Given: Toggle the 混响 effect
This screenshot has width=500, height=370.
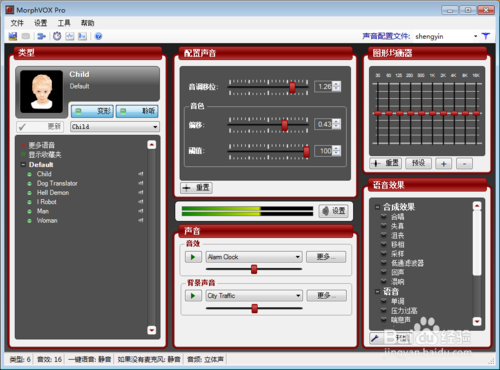Looking at the screenshot, I should coord(384,282).
